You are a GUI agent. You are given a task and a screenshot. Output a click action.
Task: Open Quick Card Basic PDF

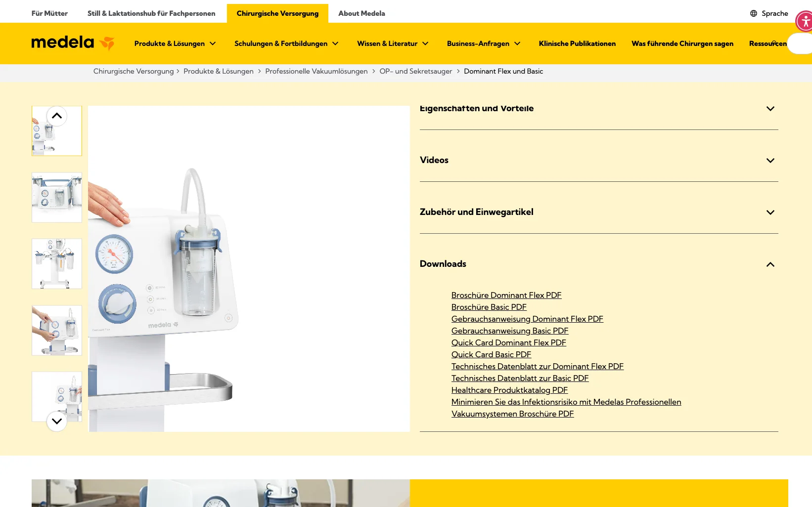[491, 354]
